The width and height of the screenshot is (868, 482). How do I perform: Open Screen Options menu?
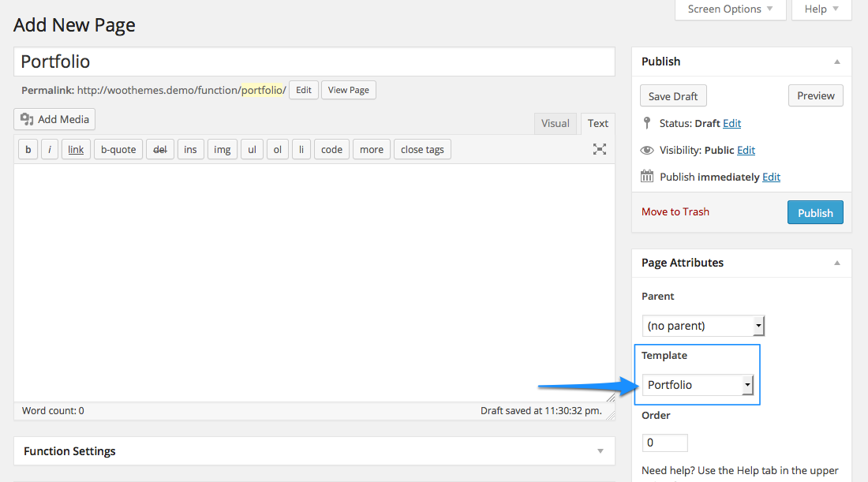[731, 9]
